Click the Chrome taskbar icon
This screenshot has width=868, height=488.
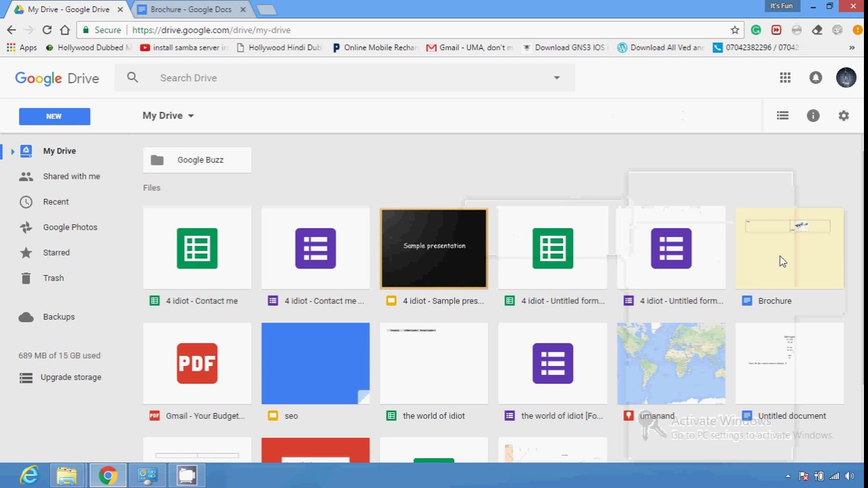click(107, 476)
